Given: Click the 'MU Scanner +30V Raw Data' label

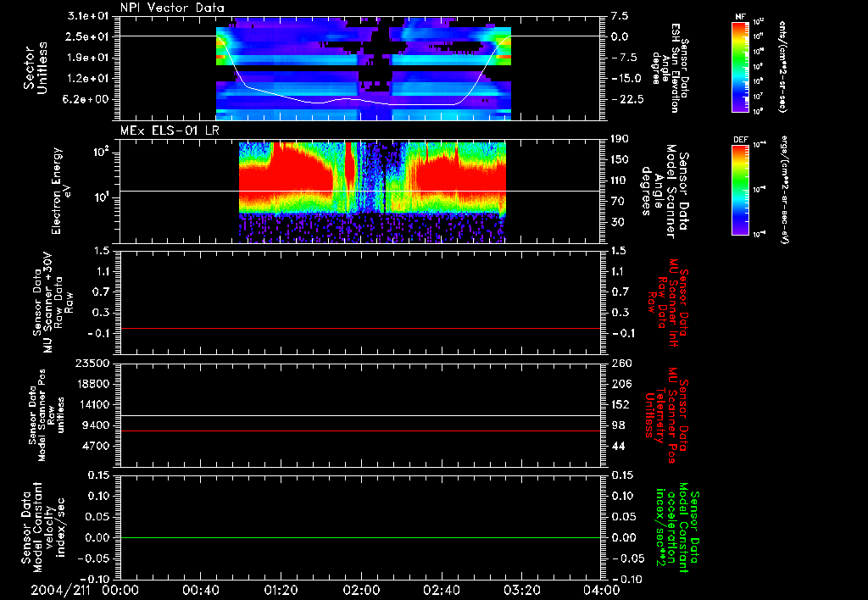Looking at the screenshot, I should (53, 303).
